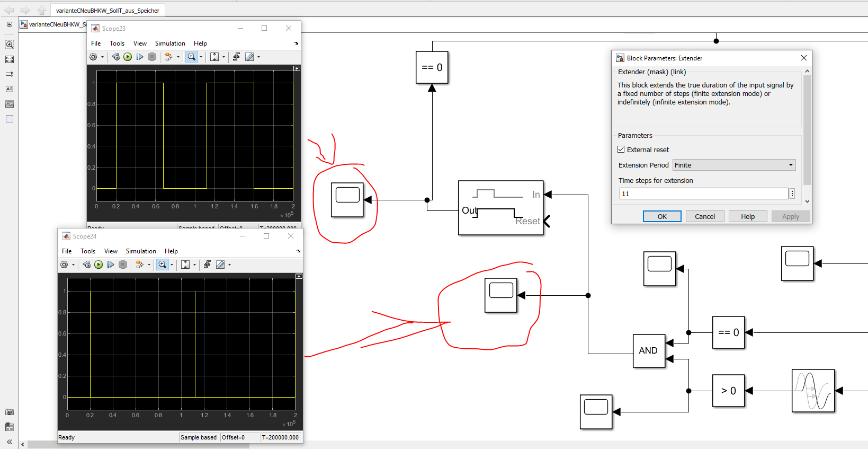Select Zoom tool in Scope24 toolbar
This screenshot has width=868, height=449.
(163, 265)
